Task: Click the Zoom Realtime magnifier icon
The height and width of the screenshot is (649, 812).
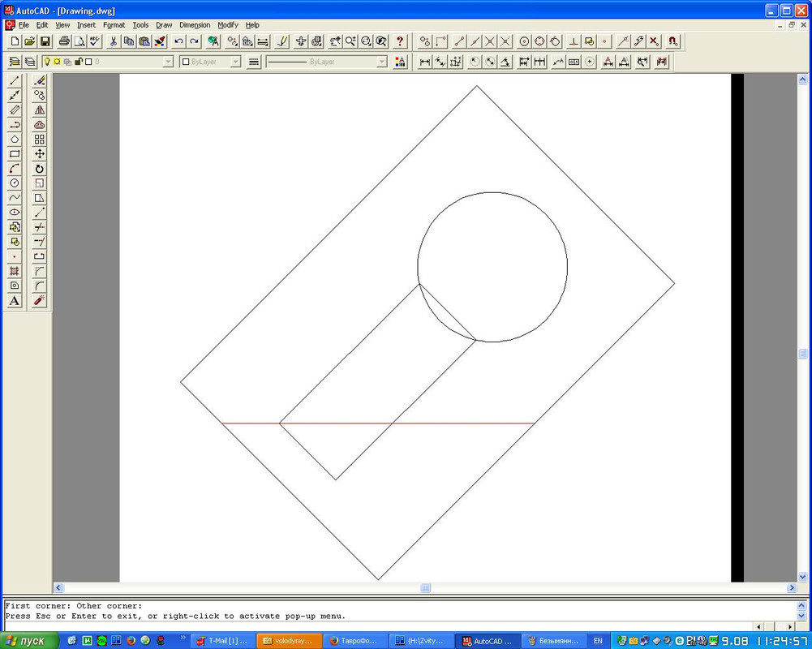Action: pos(350,41)
